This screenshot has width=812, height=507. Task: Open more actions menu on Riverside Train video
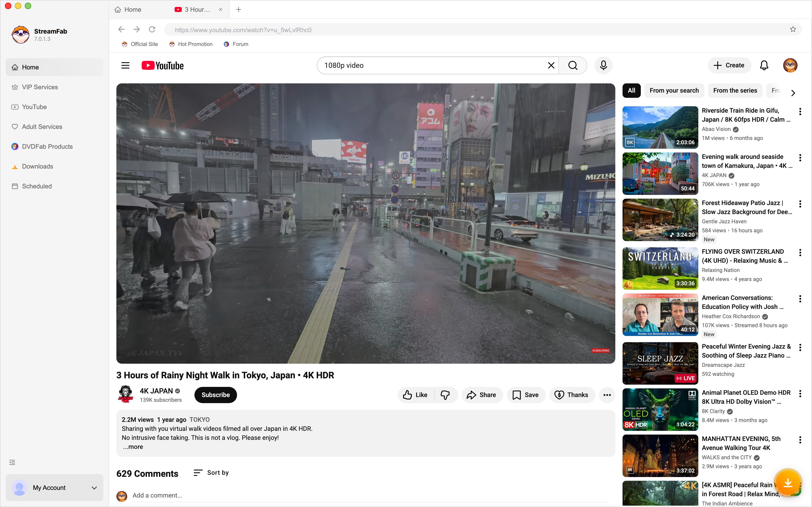(800, 111)
